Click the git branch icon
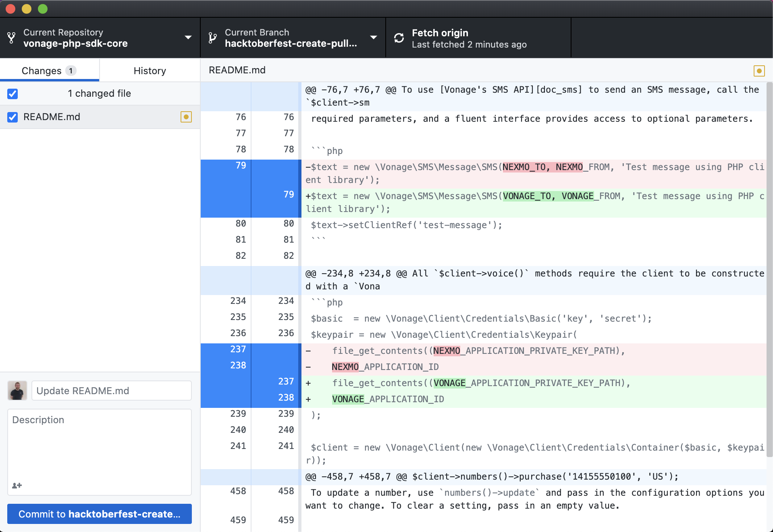 212,38
